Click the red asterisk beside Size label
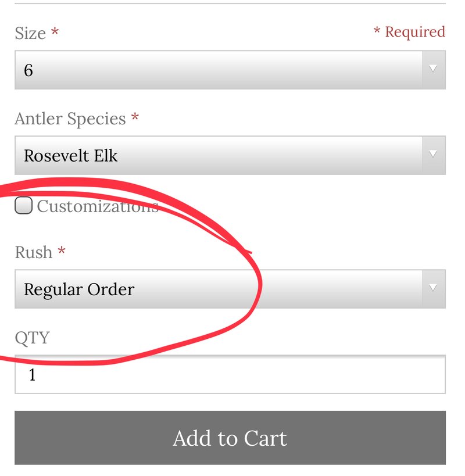 pyautogui.click(x=55, y=31)
